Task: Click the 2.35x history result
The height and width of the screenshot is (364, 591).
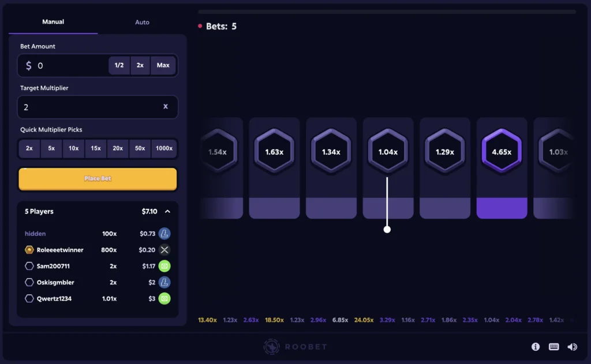Action: pyautogui.click(x=470, y=320)
